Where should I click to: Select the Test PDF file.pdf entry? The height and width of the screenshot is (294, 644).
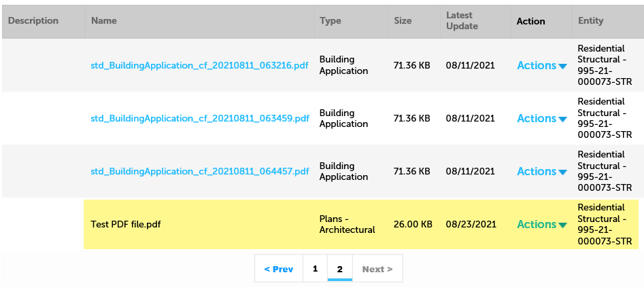tap(126, 225)
